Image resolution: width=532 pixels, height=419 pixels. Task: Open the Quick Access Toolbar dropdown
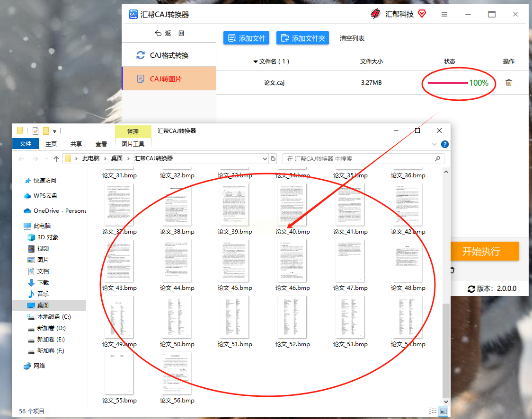point(54,131)
